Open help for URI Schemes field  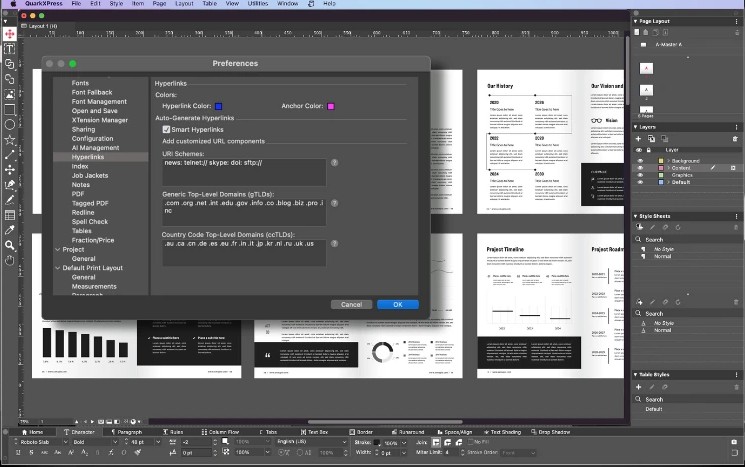[x=334, y=162]
